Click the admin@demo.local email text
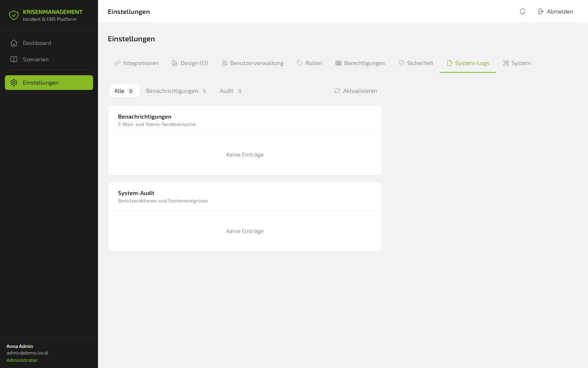Image resolution: width=588 pixels, height=368 pixels. (27, 353)
